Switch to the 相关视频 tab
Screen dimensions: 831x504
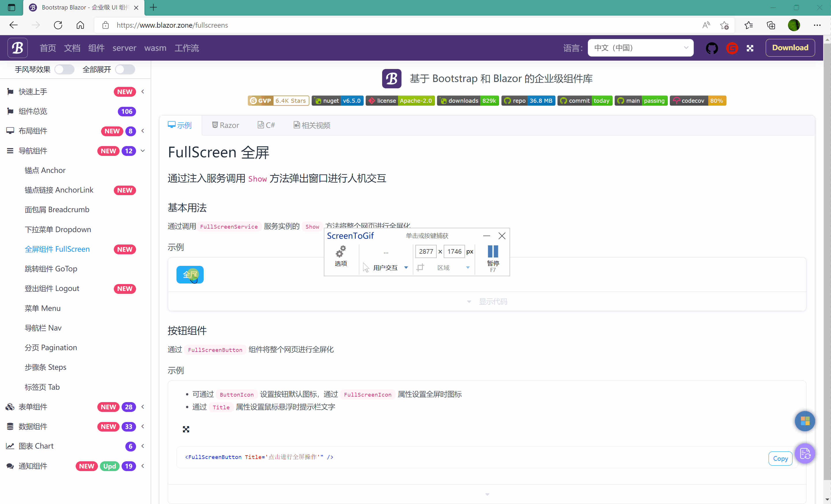(x=312, y=125)
